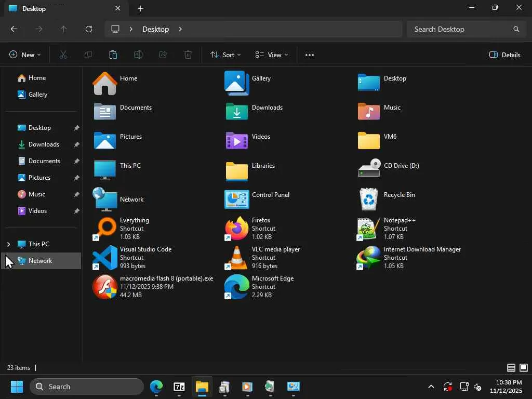
Task: Click the Delete trash icon in toolbar
Action: click(x=188, y=55)
